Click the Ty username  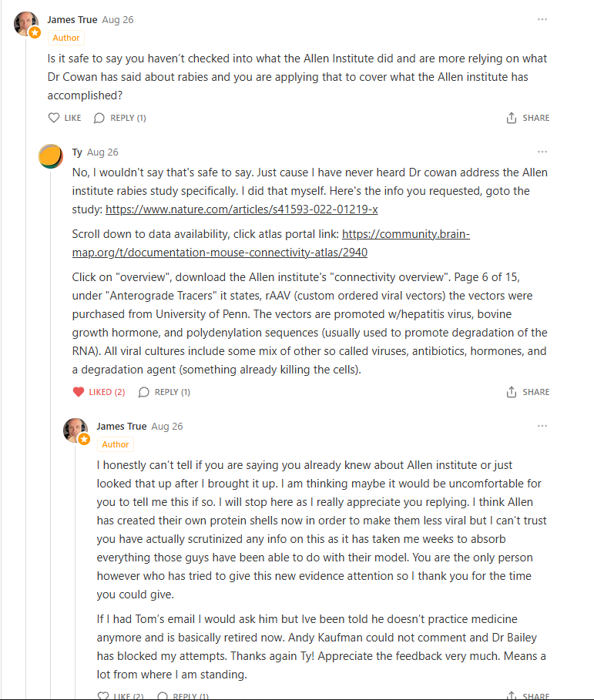click(x=77, y=152)
